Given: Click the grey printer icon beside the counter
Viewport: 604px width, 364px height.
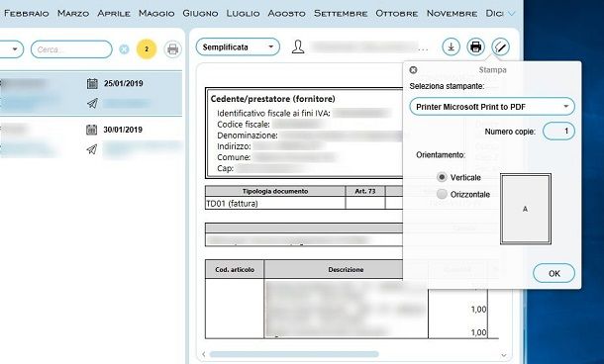Looking at the screenshot, I should click(172, 49).
